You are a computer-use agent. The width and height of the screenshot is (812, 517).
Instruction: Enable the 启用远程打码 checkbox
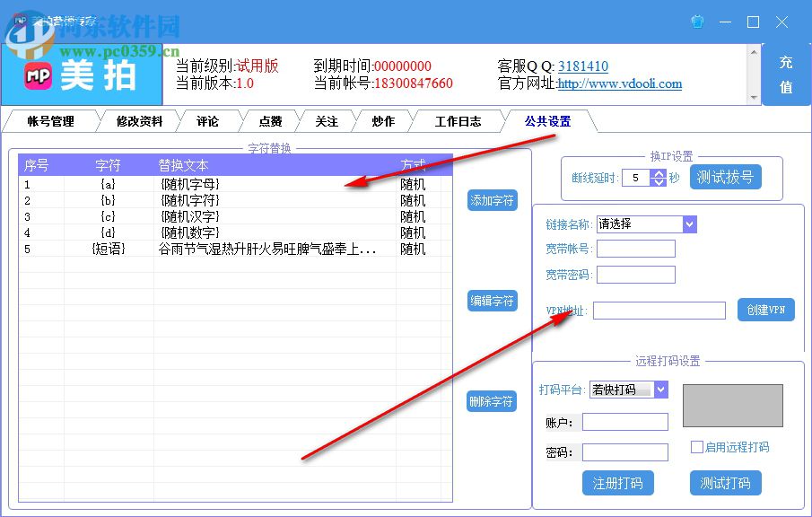696,448
